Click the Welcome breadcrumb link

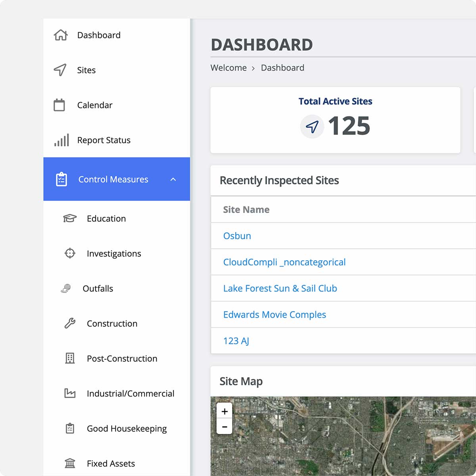click(228, 68)
